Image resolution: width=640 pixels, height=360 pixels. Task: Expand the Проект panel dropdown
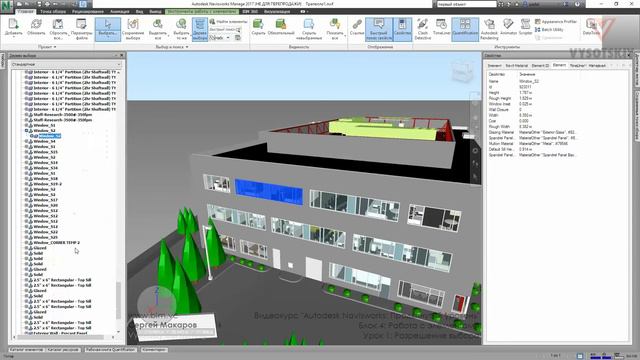coord(47,47)
